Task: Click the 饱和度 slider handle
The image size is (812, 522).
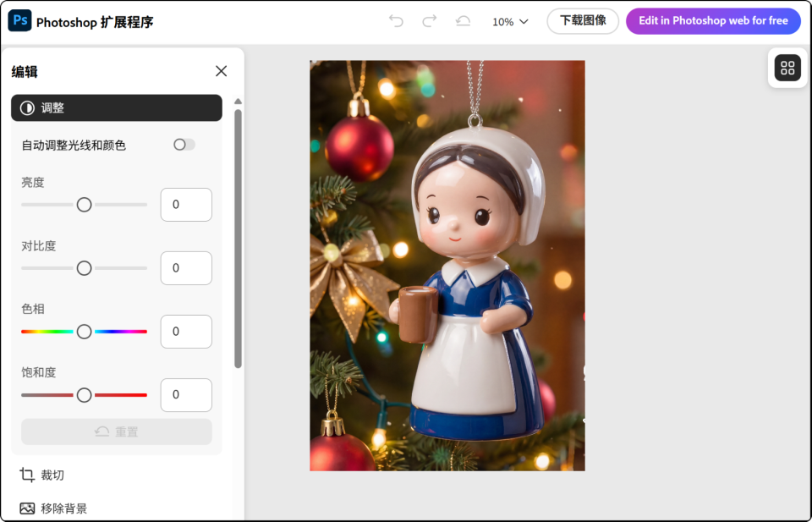Action: [x=84, y=395]
